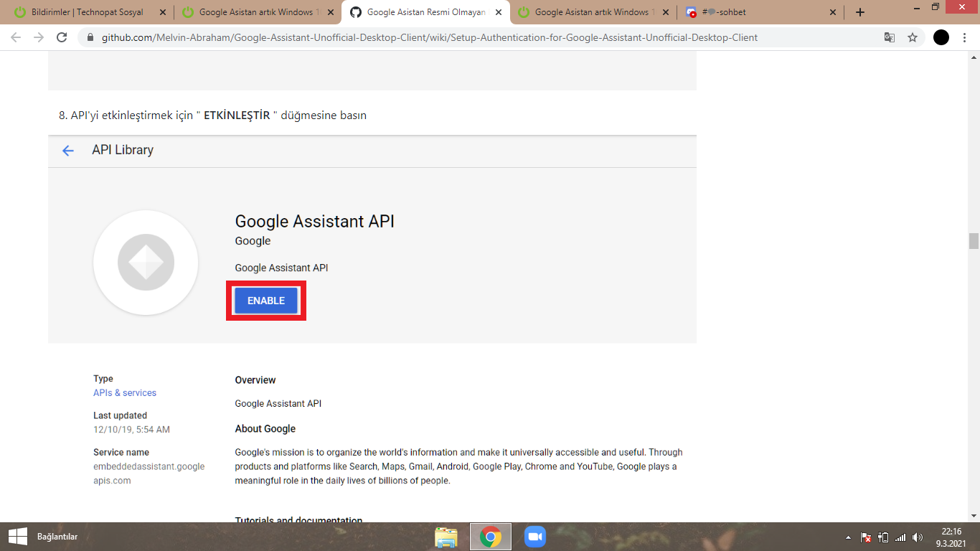980x551 pixels.
Task: Check the battery power tray icon
Action: [883, 537]
